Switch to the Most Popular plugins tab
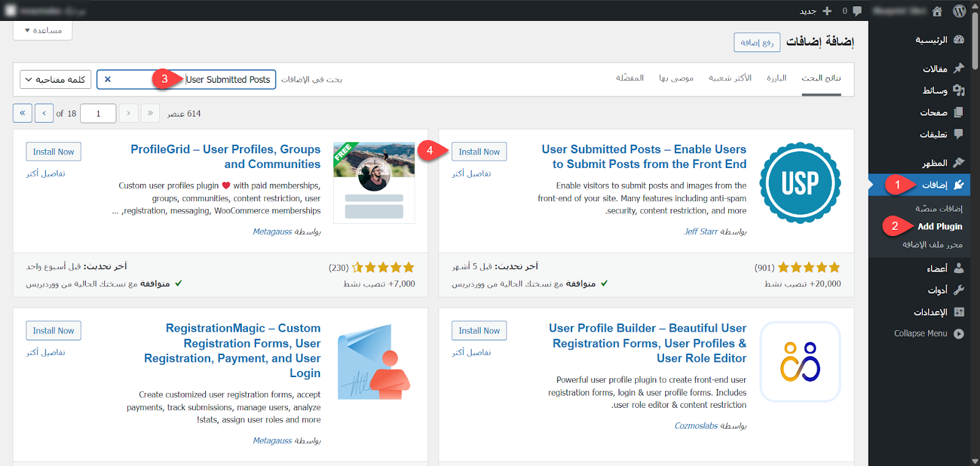Viewport: 980px width, 466px height. (729, 78)
